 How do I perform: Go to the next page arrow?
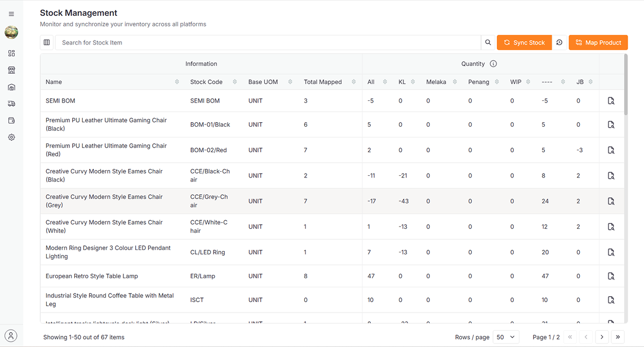tap(602, 337)
